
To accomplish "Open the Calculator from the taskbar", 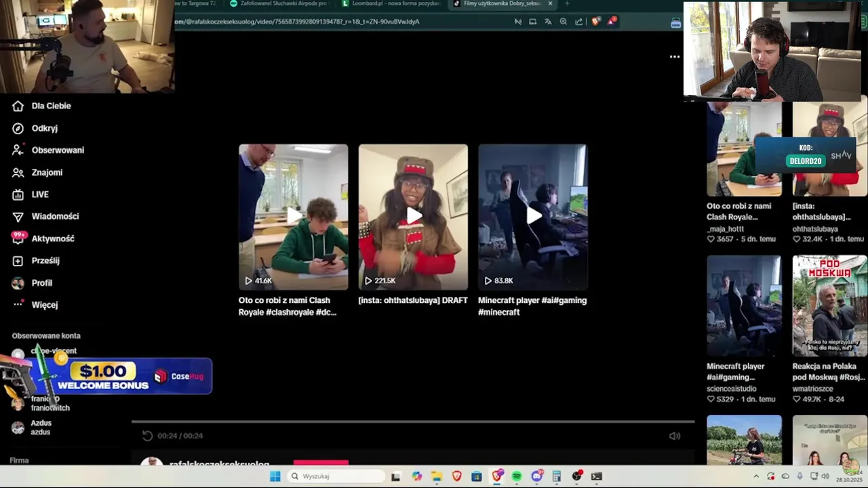I will pos(557,476).
